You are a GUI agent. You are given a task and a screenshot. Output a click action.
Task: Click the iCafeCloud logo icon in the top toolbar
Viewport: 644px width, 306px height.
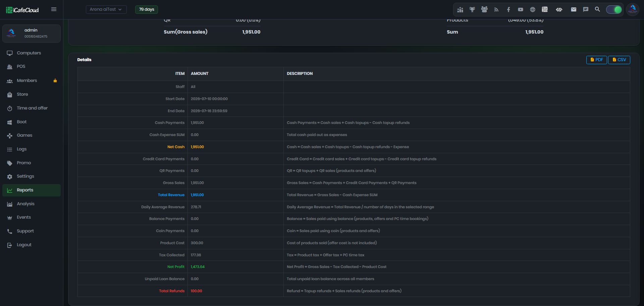[545, 10]
